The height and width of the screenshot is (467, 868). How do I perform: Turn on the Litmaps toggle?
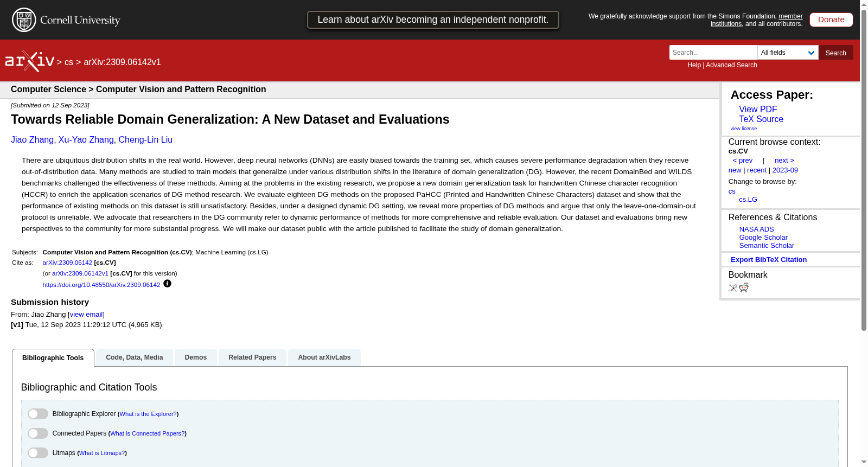[38, 453]
